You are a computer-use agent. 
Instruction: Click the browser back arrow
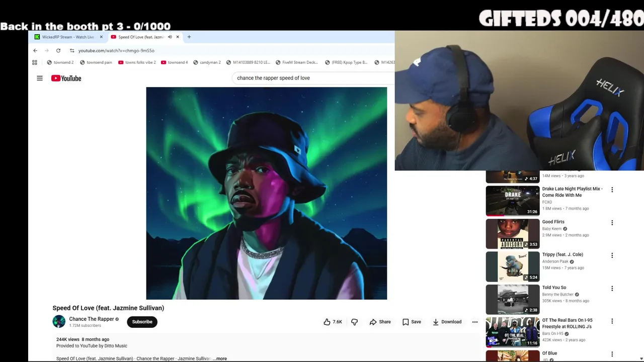click(35, 50)
